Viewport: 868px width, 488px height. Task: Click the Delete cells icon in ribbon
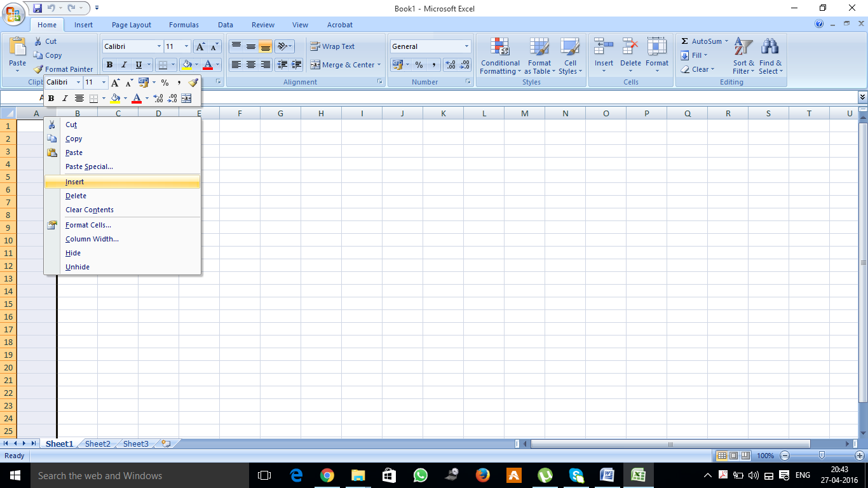pyautogui.click(x=630, y=46)
